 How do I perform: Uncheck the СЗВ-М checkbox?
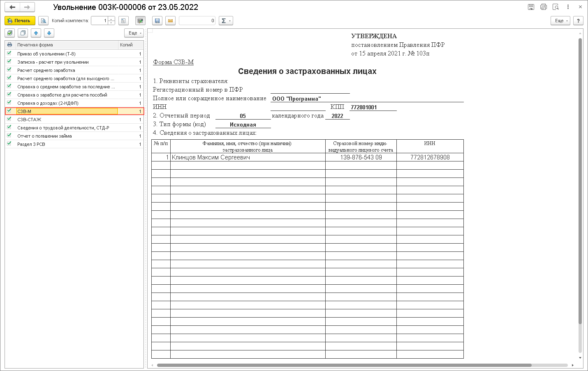(9, 111)
